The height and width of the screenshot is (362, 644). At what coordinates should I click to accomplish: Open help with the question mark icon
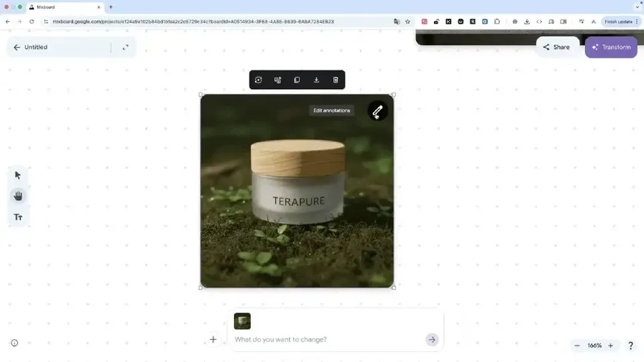tap(631, 346)
